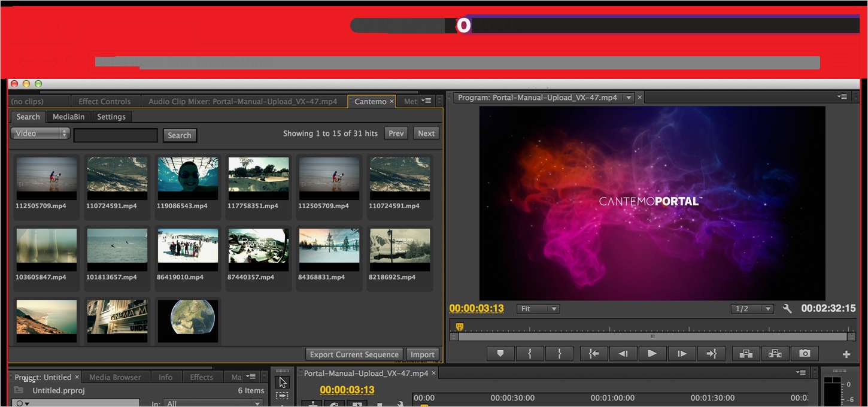Open the Effect Controls tab
The image size is (868, 407).
[105, 102]
